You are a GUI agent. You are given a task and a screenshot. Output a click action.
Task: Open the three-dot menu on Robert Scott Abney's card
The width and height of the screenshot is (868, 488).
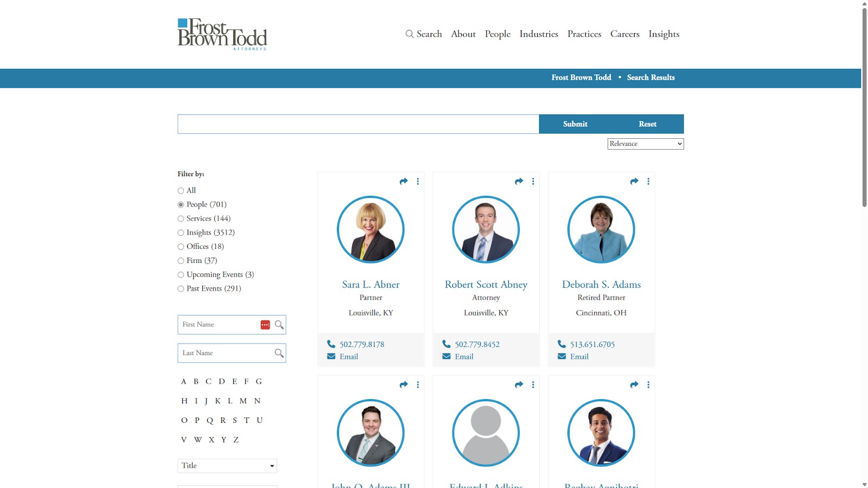pos(533,181)
